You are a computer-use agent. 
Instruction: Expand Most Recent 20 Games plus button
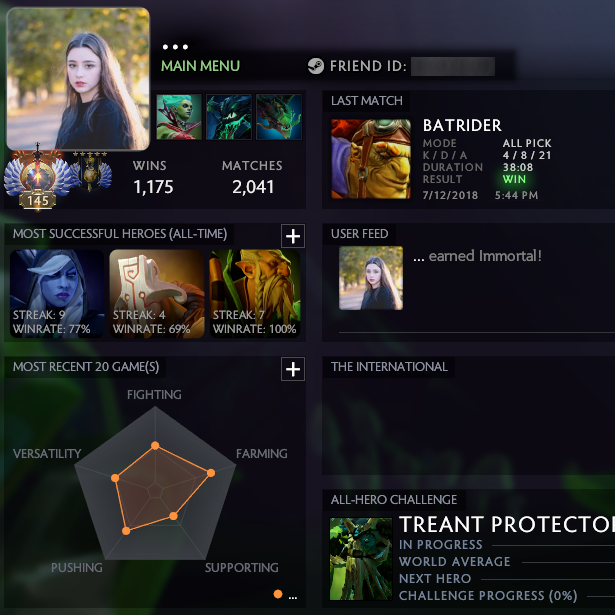[x=293, y=369]
